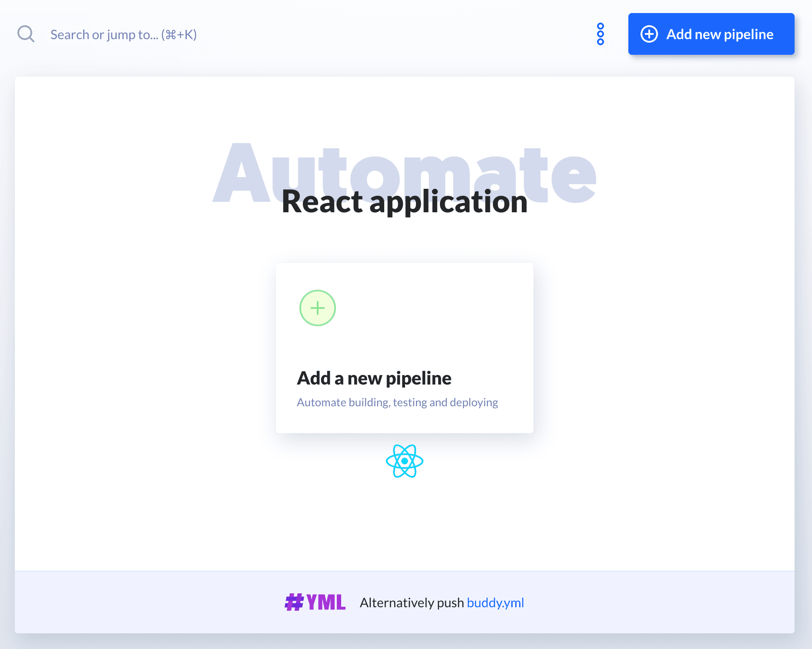Click the magnifying glass search icon
812x649 pixels.
pyautogui.click(x=26, y=33)
